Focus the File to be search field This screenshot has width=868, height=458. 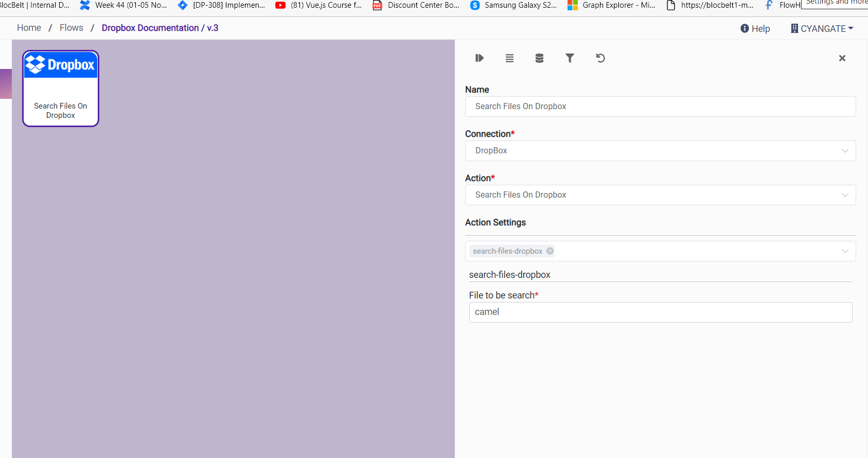660,312
